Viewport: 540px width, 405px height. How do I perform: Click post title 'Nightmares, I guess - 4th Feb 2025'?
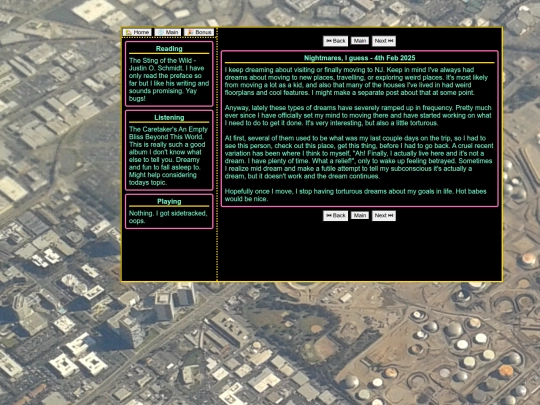click(x=360, y=58)
